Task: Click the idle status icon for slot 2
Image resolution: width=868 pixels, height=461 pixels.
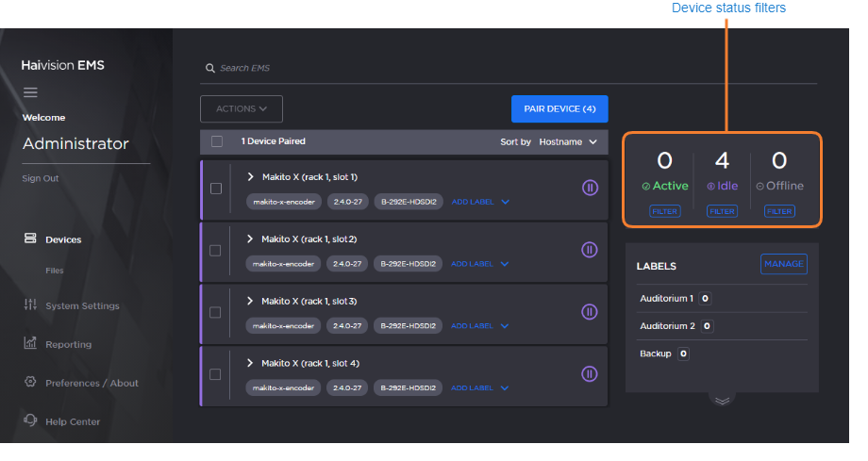Action: [x=590, y=250]
